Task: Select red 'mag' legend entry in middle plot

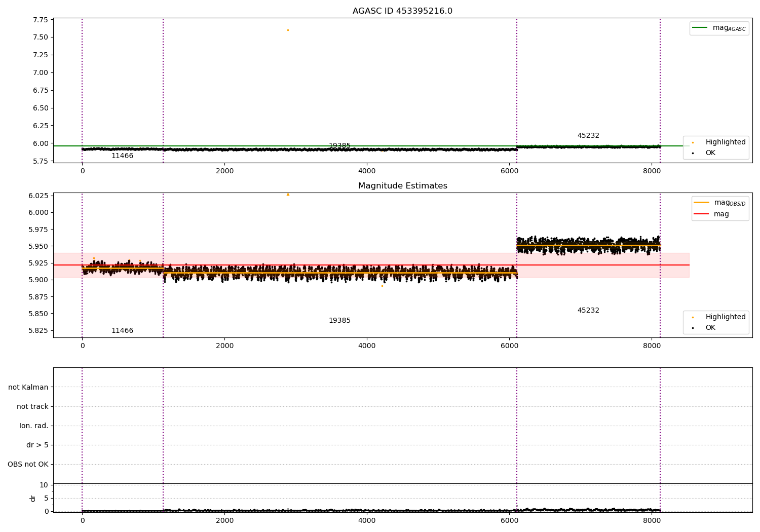Action: pos(712,214)
